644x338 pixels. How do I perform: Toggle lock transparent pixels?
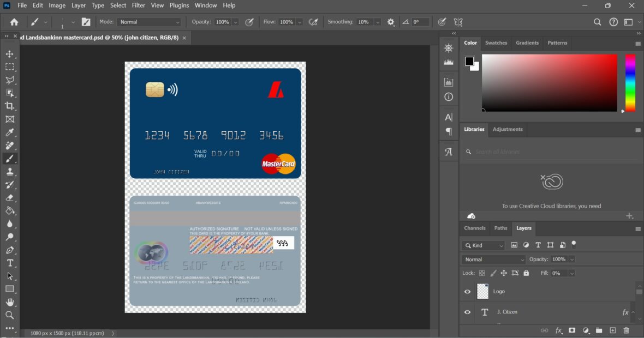(x=482, y=273)
